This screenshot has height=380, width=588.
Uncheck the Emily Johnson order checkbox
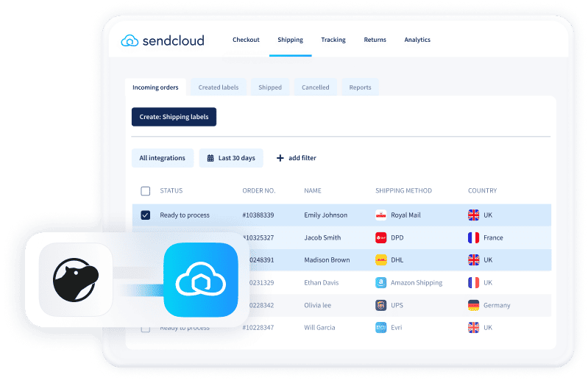[x=145, y=215]
